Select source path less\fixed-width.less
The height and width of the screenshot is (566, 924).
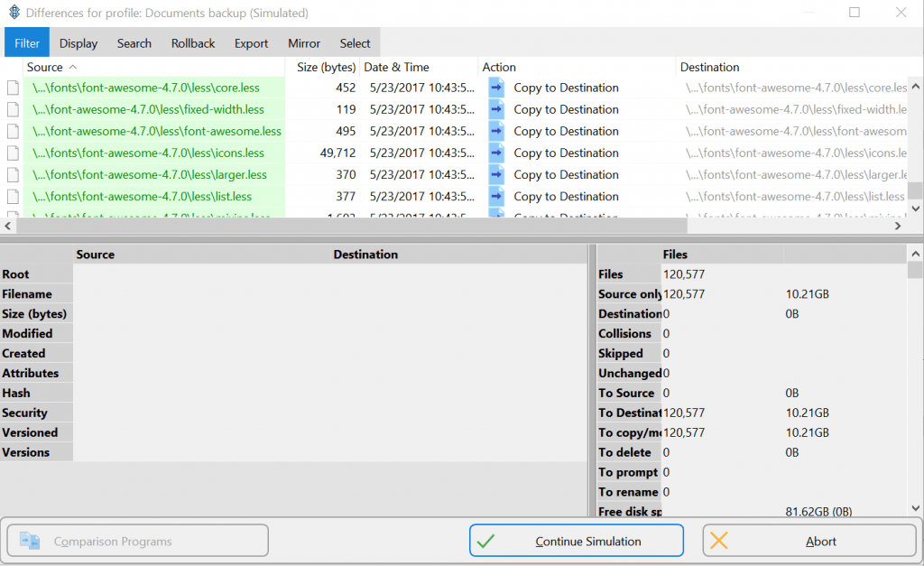pyautogui.click(x=148, y=109)
